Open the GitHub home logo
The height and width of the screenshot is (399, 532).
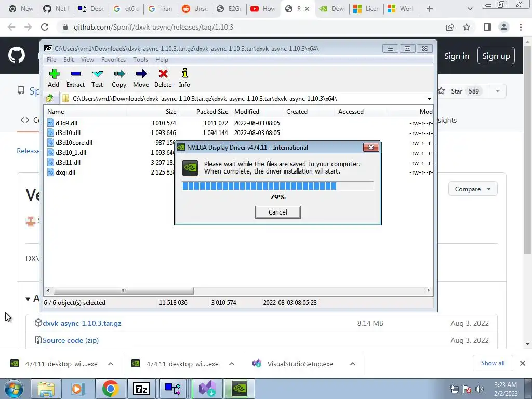[16, 56]
